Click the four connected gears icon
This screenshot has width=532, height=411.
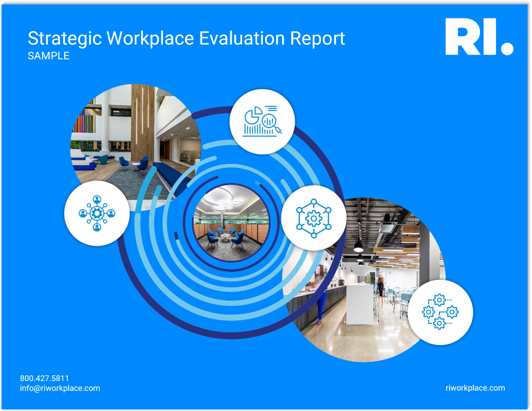[x=440, y=312]
